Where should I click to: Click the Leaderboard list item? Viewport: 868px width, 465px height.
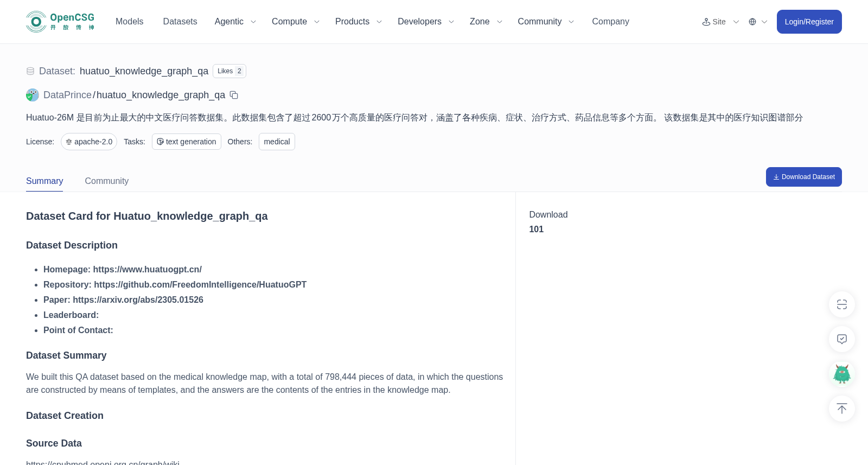pyautogui.click(x=71, y=315)
